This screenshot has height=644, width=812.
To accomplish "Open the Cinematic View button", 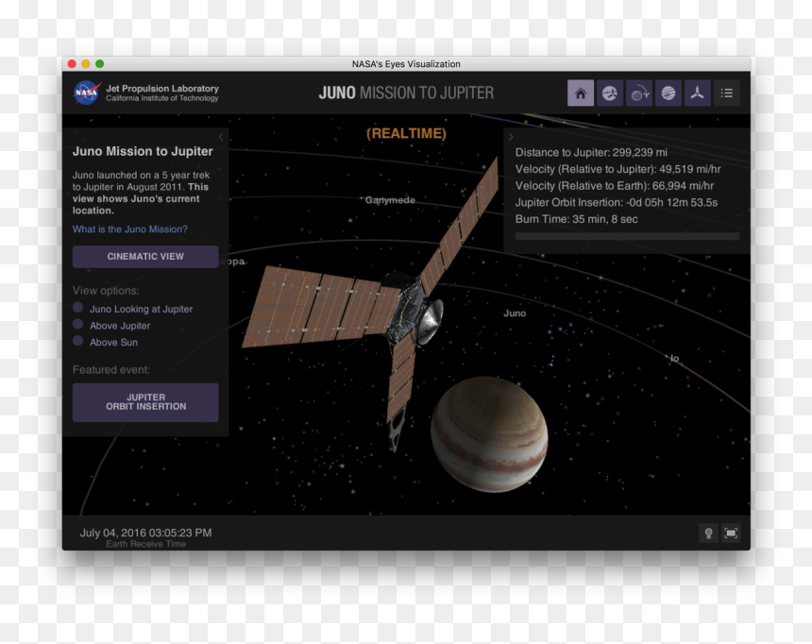I will (x=145, y=257).
